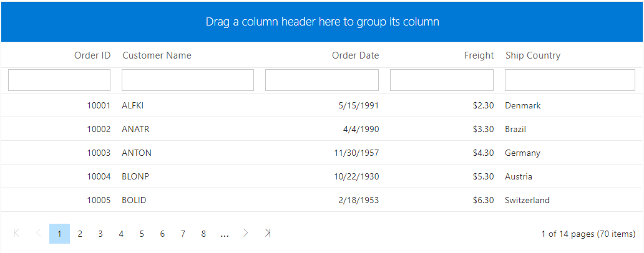Sort by Order ID column header
Viewport: 644px width, 253px height.
tap(92, 55)
